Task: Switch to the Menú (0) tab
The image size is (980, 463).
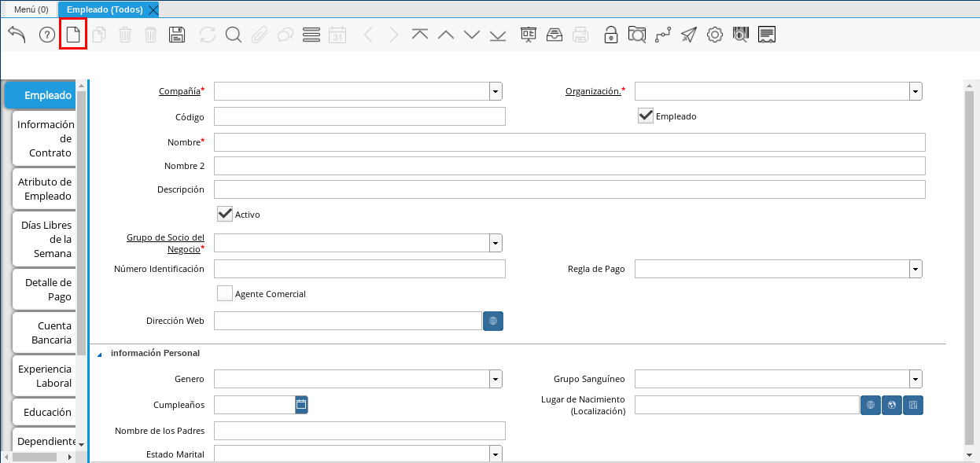Action: pyautogui.click(x=31, y=9)
